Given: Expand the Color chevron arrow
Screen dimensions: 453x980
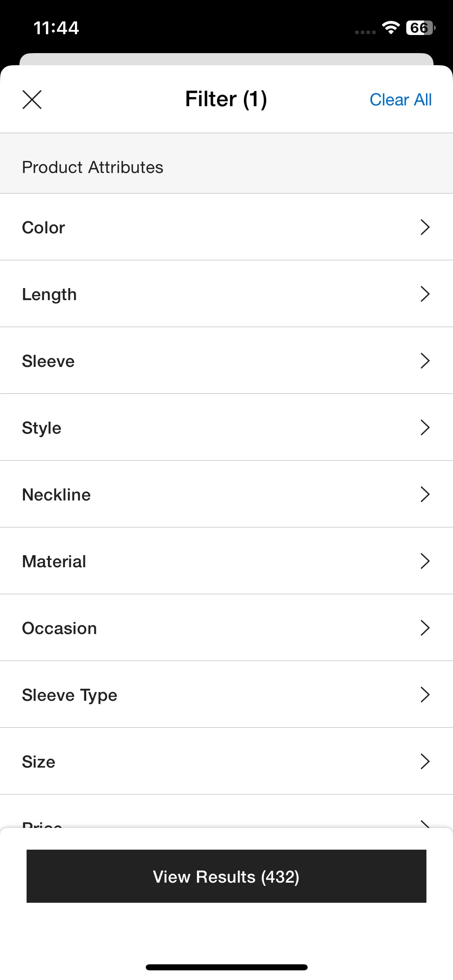Looking at the screenshot, I should point(425,227).
